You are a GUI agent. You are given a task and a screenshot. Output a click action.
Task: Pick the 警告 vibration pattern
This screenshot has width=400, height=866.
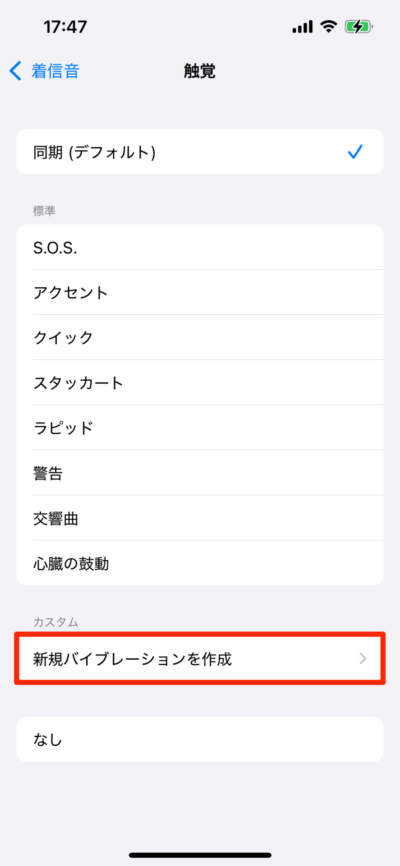coord(200,473)
